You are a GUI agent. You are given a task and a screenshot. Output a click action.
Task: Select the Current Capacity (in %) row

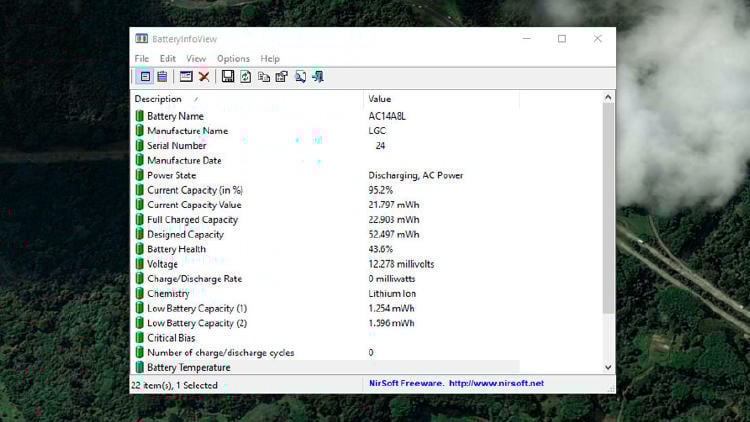pyautogui.click(x=325, y=190)
